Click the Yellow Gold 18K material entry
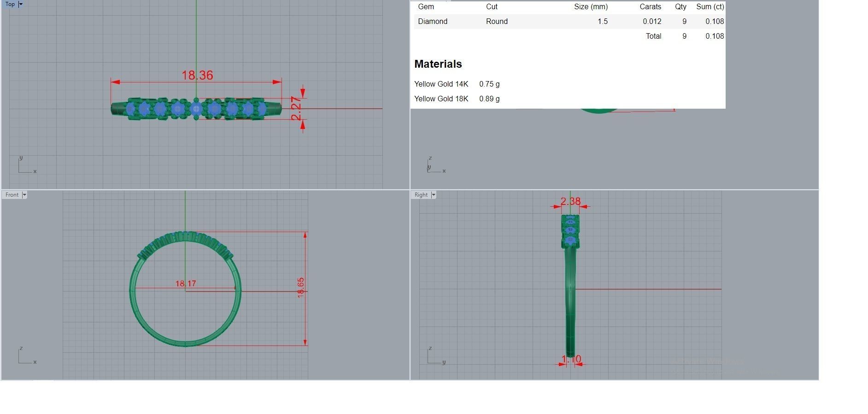The image size is (868, 414). pos(441,99)
